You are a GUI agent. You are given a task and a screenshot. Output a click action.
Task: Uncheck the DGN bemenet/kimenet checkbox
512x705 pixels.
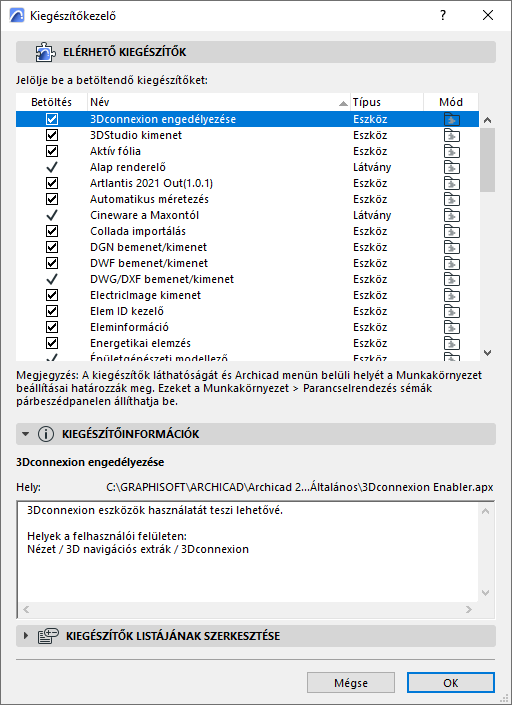click(52, 247)
